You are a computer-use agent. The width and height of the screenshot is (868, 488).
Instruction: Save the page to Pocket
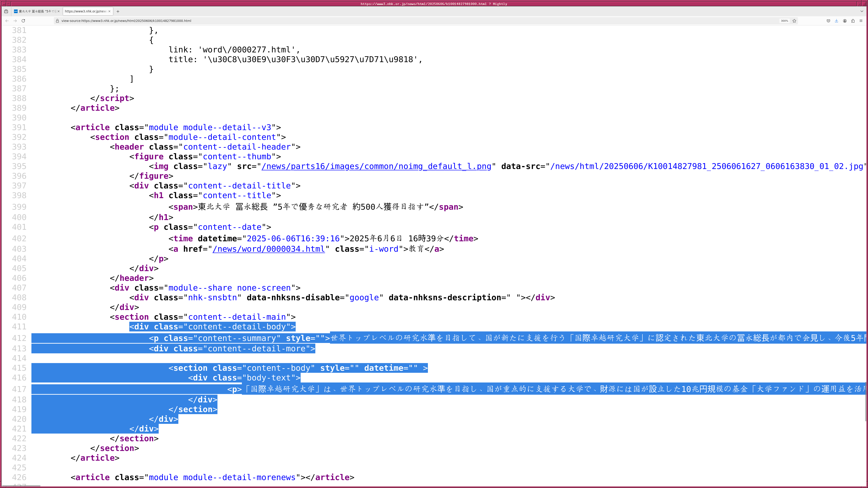click(x=828, y=21)
